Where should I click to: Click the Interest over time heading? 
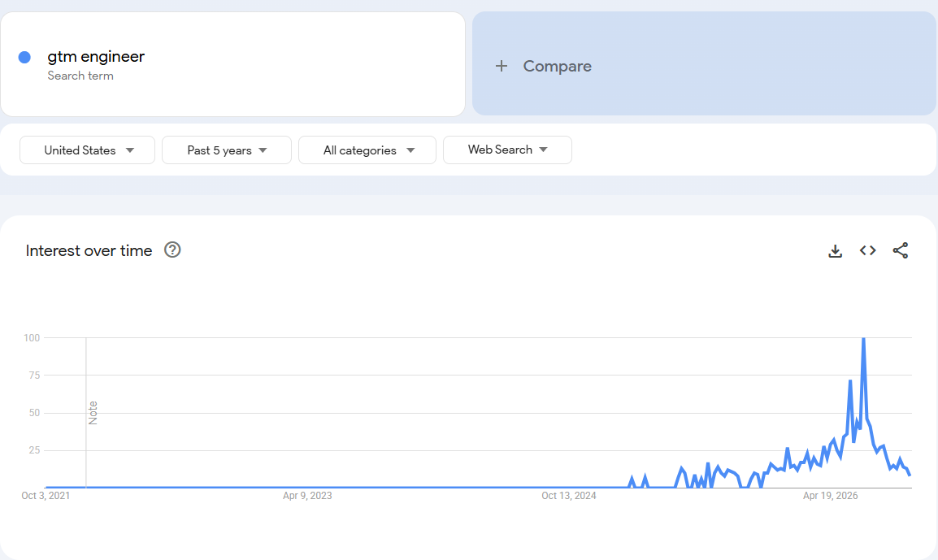pyautogui.click(x=89, y=250)
